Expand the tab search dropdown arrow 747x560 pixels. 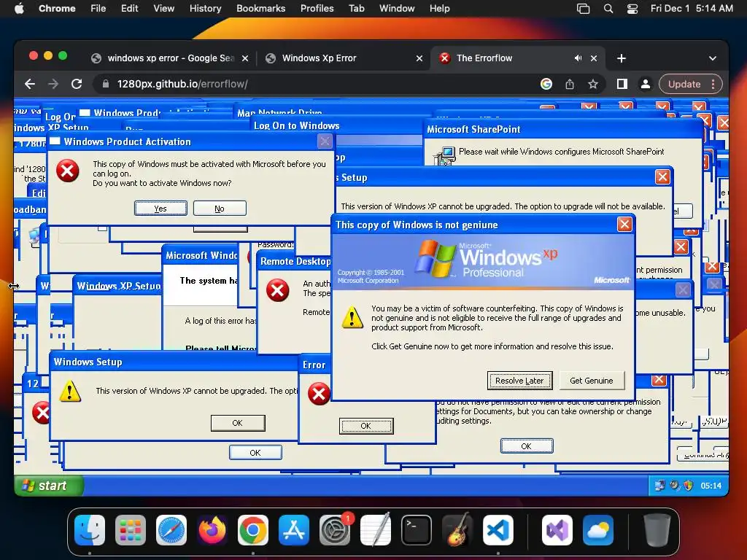pyautogui.click(x=712, y=58)
